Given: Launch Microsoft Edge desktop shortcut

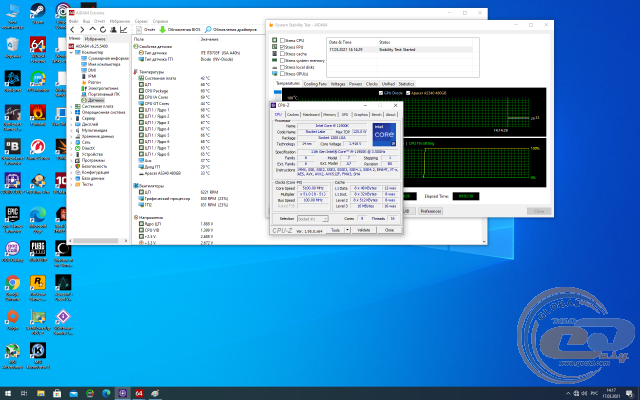Looking at the screenshot, I should coord(38,219).
